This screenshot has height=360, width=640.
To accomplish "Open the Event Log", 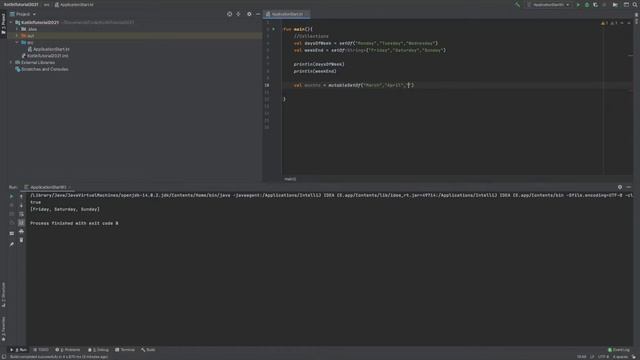I will [x=619, y=350].
